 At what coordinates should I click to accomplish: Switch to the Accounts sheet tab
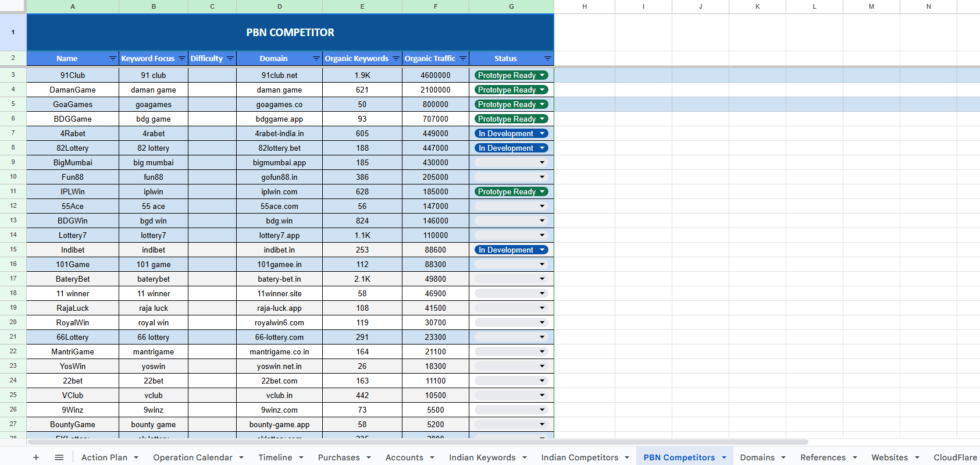click(x=404, y=457)
